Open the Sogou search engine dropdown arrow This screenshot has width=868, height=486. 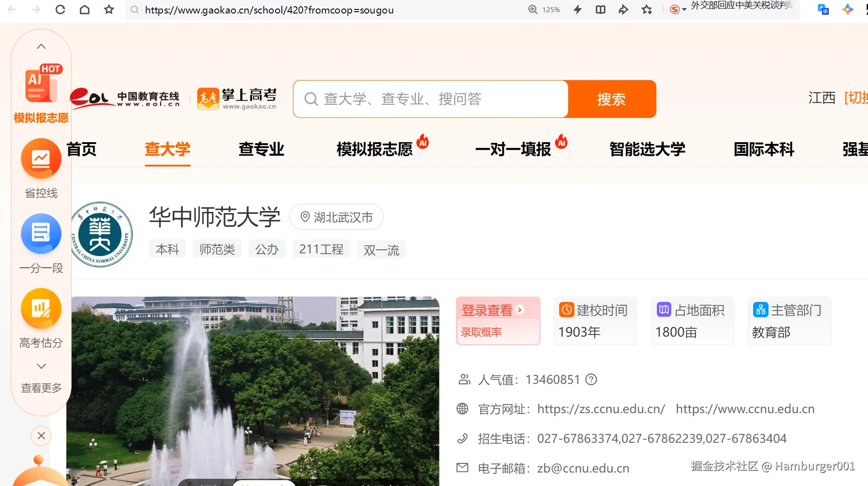tap(684, 9)
